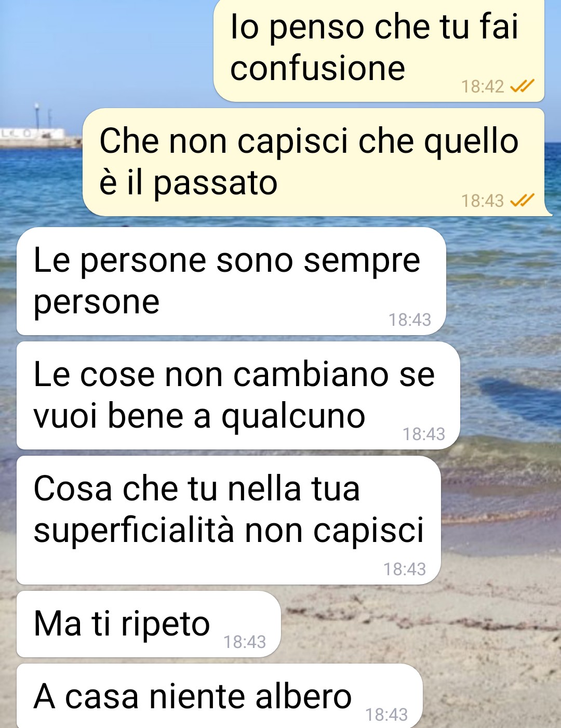Screen dimensions: 561x728
Task: Tap the "Ma ti ripeto" bubble
Action: (x=149, y=624)
